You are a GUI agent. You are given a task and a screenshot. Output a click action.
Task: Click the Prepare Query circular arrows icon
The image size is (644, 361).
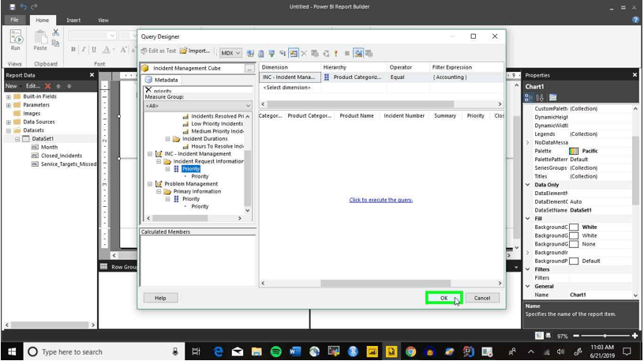click(x=326, y=53)
